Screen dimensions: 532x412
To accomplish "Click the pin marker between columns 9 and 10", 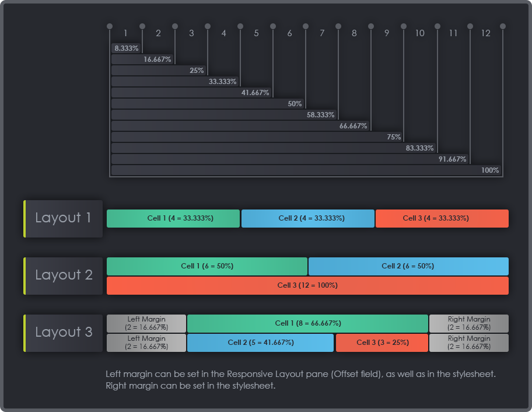I will (404, 26).
